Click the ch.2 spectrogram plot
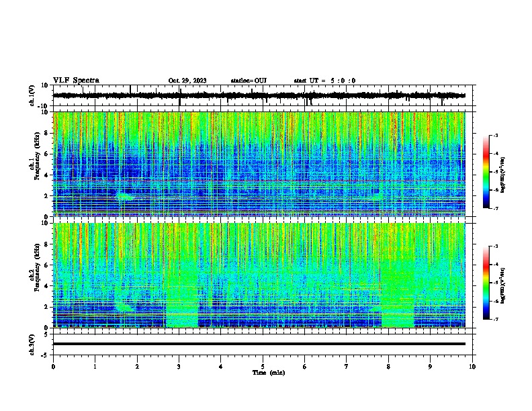The image size is (532, 411). click(259, 275)
